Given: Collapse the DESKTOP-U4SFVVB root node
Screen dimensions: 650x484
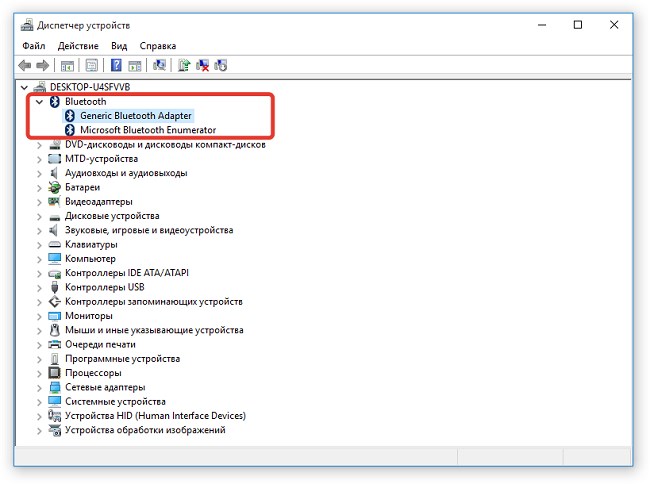Looking at the screenshot, I should tap(24, 87).
